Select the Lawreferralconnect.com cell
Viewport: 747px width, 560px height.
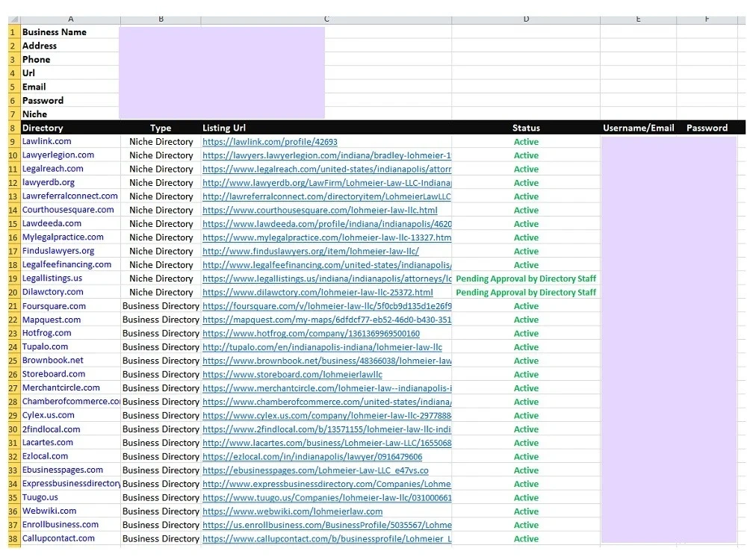point(70,196)
